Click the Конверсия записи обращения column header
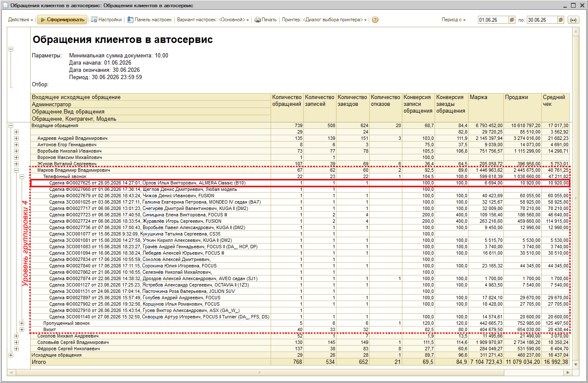This screenshot has width=588, height=383. point(418,108)
